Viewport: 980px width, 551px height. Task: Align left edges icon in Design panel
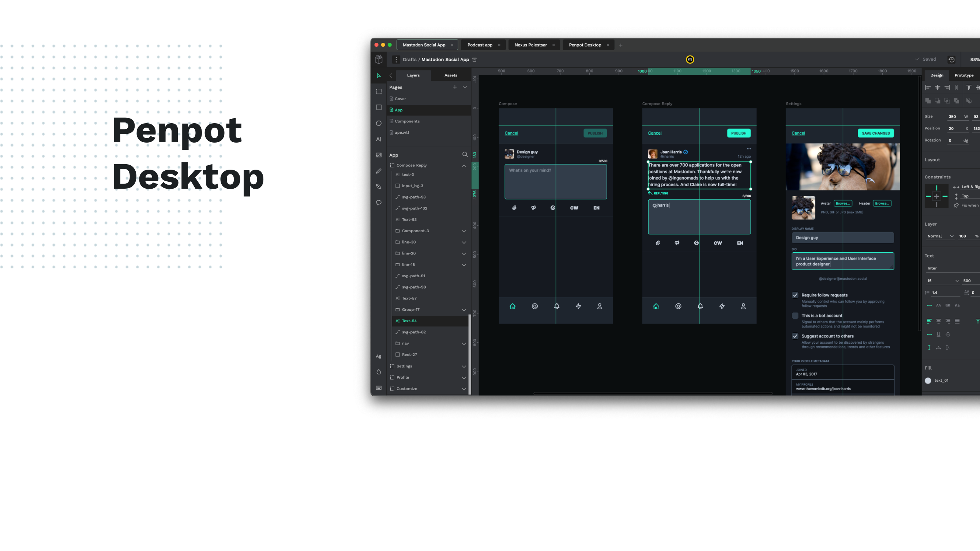928,87
